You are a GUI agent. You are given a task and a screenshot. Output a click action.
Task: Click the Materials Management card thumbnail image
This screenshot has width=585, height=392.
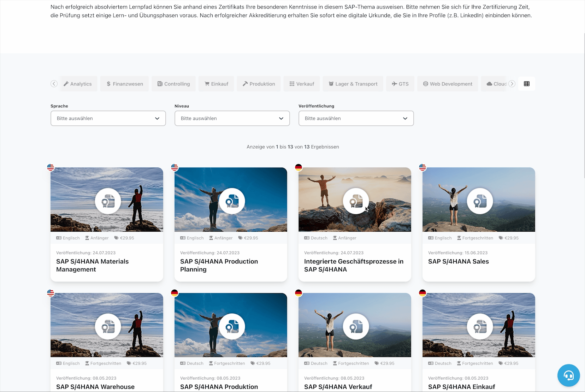[107, 200]
